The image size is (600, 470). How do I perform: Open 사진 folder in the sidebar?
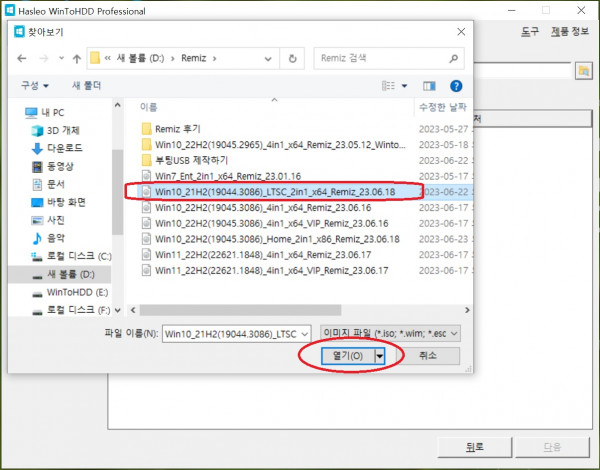pos(48,220)
